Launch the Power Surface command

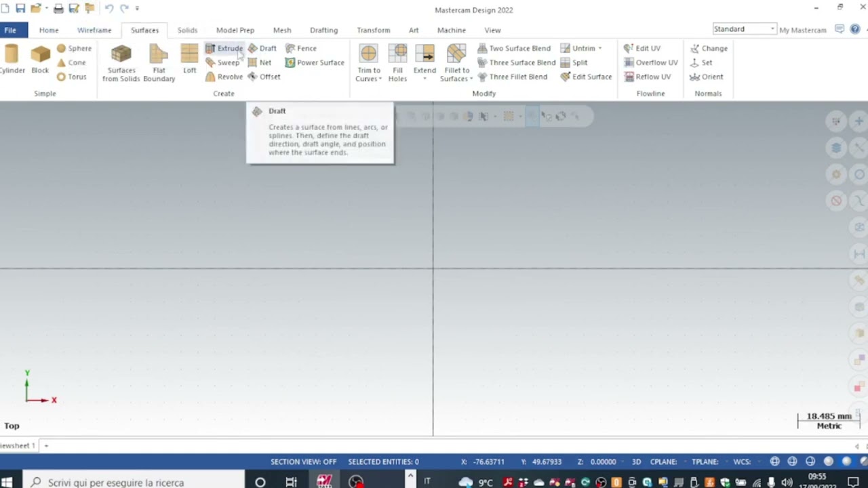pyautogui.click(x=315, y=62)
